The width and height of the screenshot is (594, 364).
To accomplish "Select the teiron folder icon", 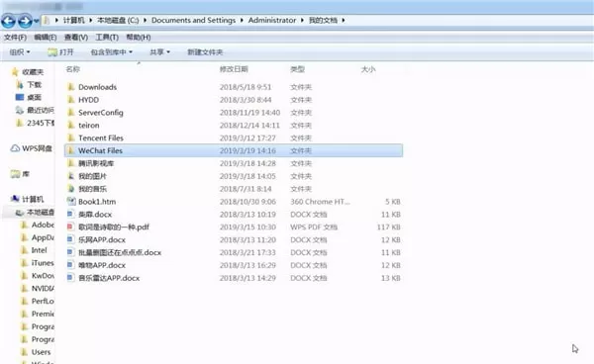I will [x=71, y=126].
